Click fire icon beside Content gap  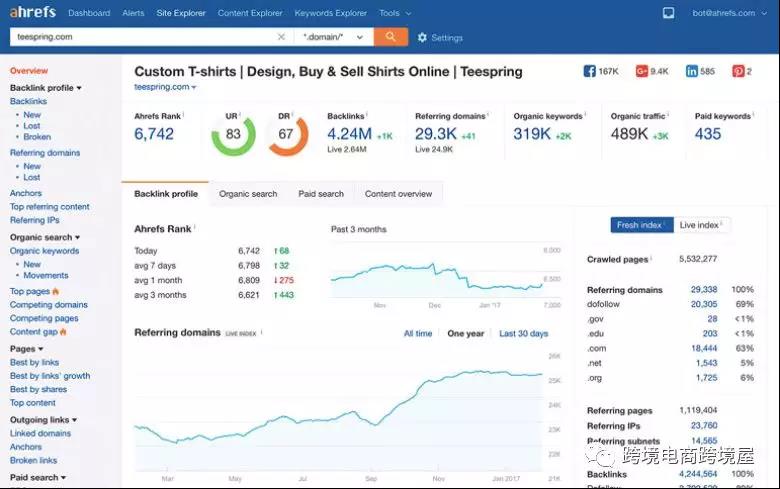click(63, 332)
